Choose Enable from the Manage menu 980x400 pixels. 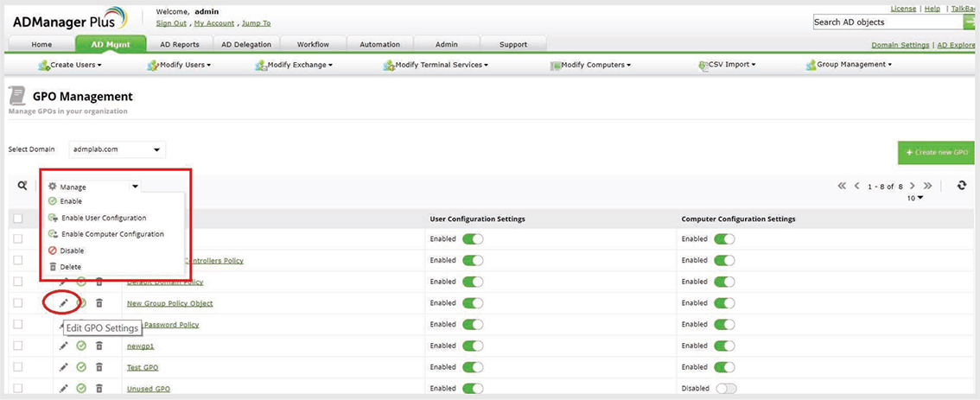(71, 201)
